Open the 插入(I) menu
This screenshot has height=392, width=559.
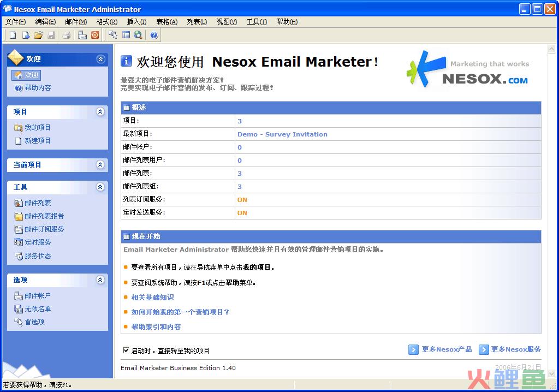pyautogui.click(x=136, y=22)
